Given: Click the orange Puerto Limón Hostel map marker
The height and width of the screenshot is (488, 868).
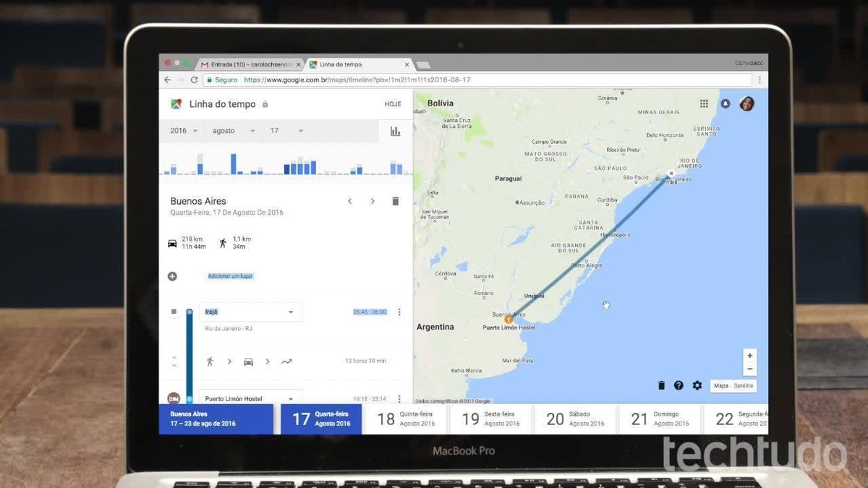Looking at the screenshot, I should point(509,319).
